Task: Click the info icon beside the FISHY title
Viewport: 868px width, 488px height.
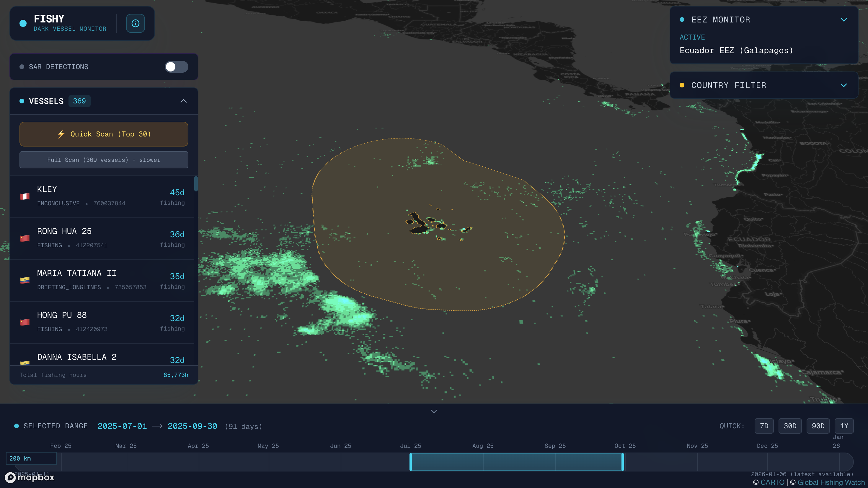Action: [x=135, y=23]
